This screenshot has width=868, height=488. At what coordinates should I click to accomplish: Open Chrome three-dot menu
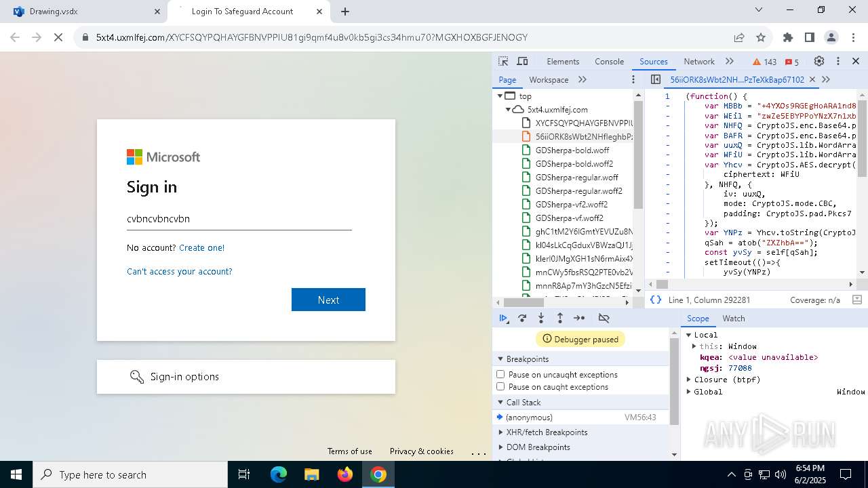[853, 37]
